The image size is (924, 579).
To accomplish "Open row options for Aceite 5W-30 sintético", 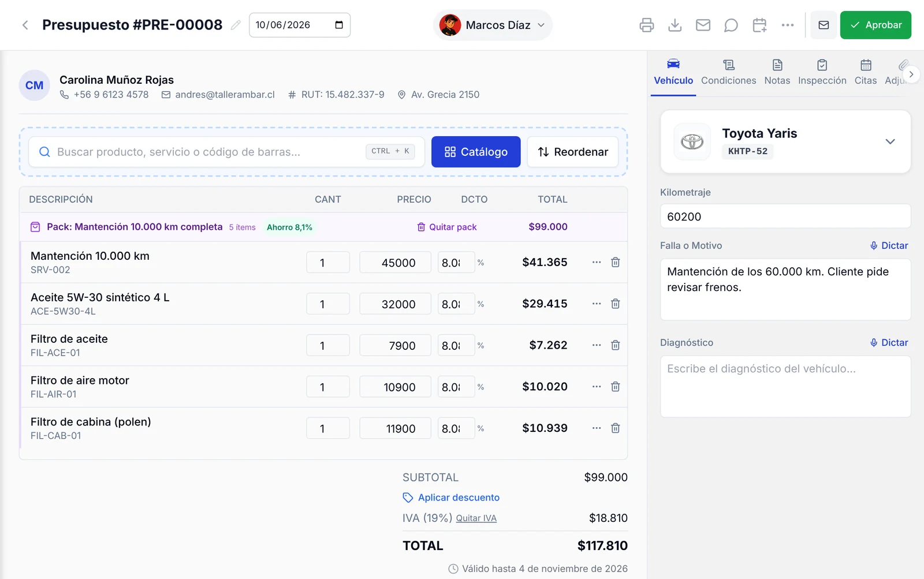I will pos(597,304).
